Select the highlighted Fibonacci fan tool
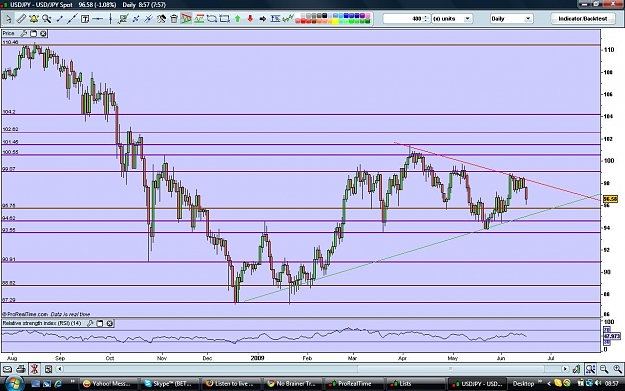625x391 pixels. (186, 19)
